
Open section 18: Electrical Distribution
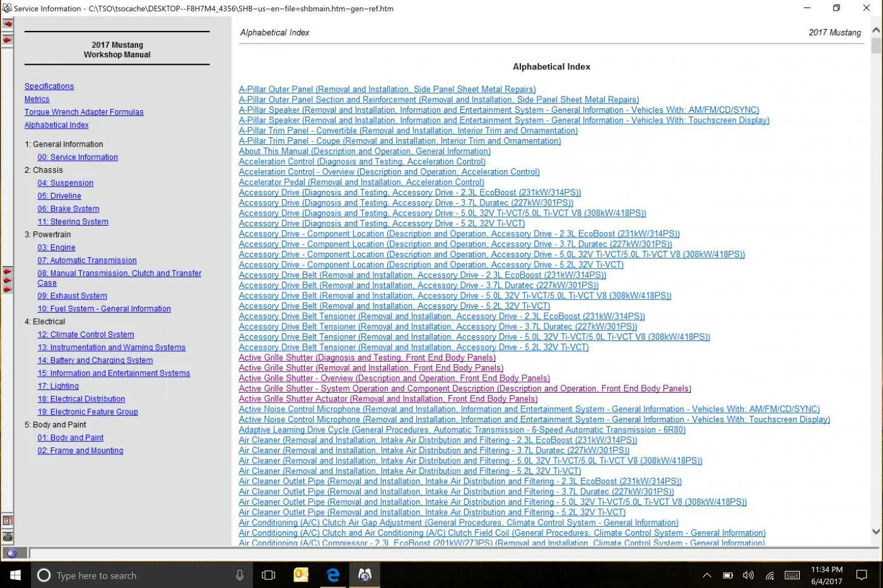(x=81, y=399)
